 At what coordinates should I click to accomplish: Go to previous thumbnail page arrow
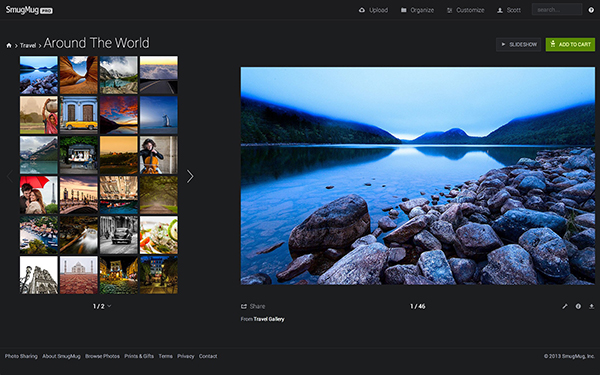pos(10,176)
